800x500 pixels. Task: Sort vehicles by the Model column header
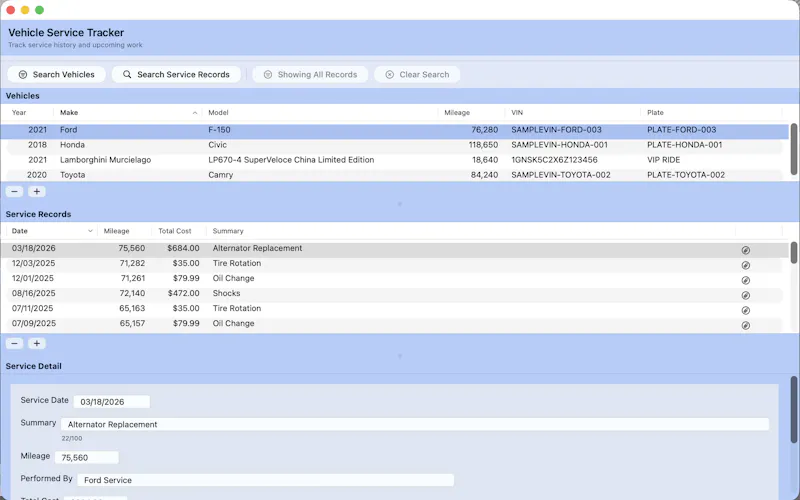pos(320,112)
